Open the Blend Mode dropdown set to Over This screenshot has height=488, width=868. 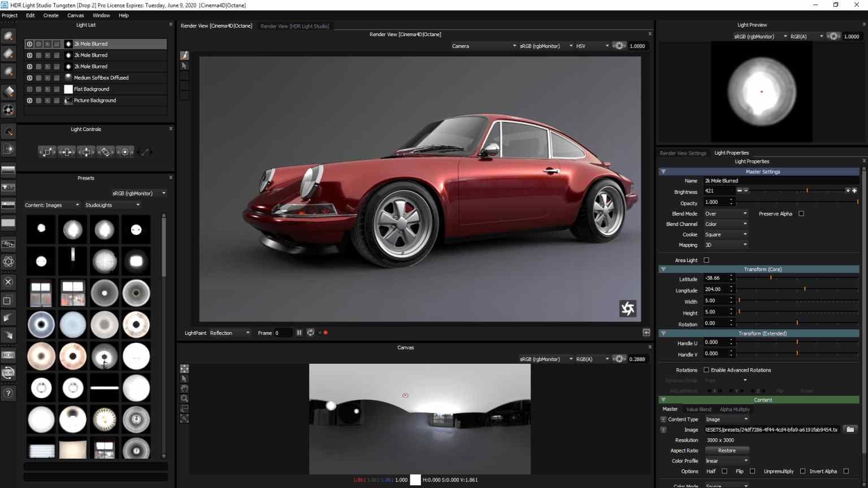point(726,213)
